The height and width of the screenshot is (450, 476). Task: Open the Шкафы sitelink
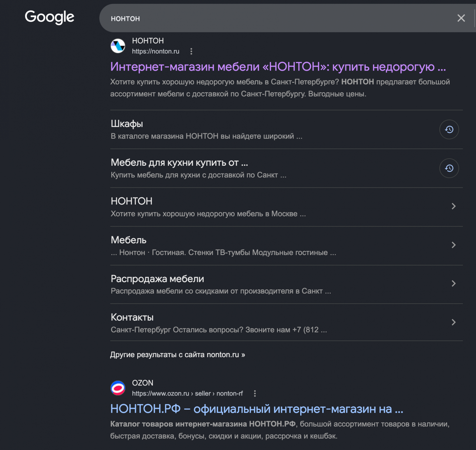[127, 124]
